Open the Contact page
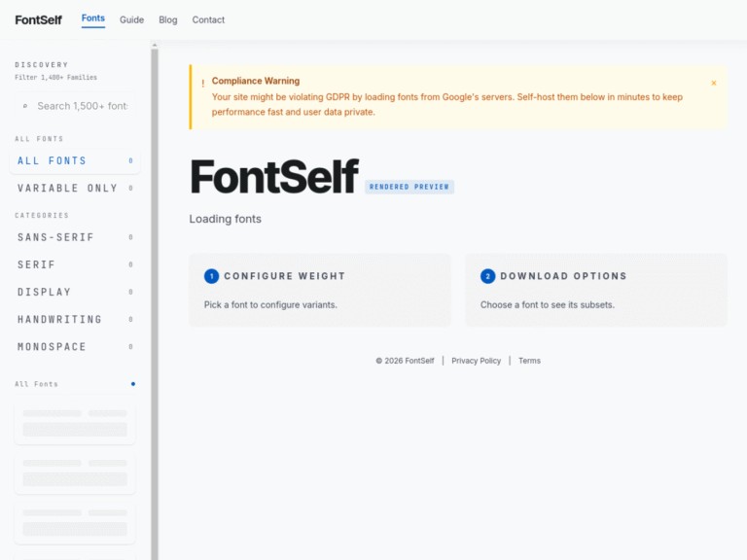 point(208,20)
